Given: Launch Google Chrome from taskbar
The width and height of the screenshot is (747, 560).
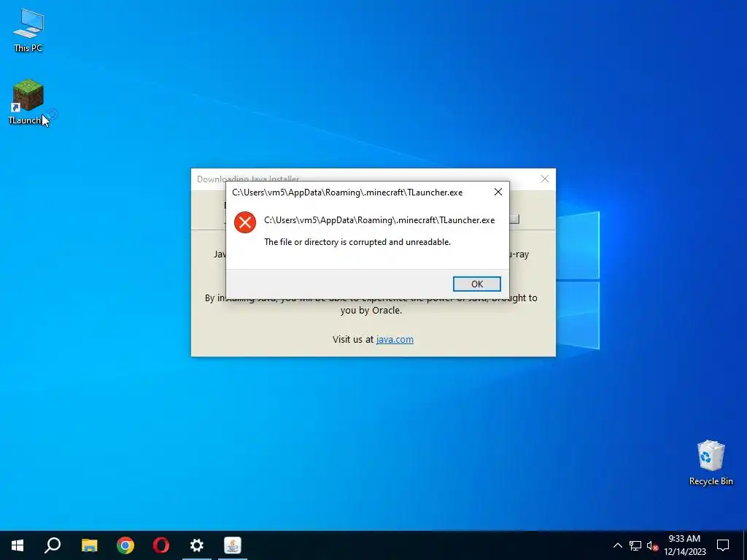Looking at the screenshot, I should coord(125,545).
